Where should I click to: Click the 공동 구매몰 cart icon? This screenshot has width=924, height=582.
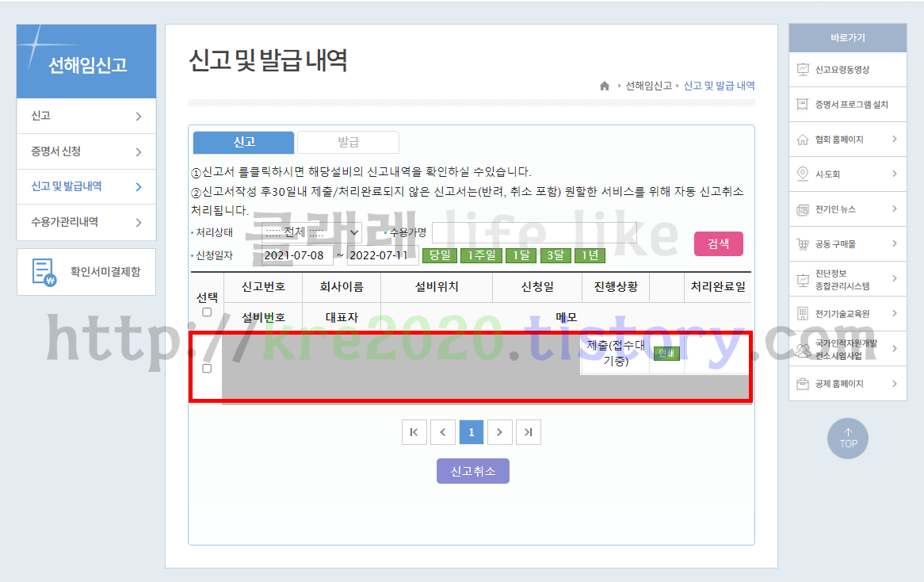[x=803, y=244]
